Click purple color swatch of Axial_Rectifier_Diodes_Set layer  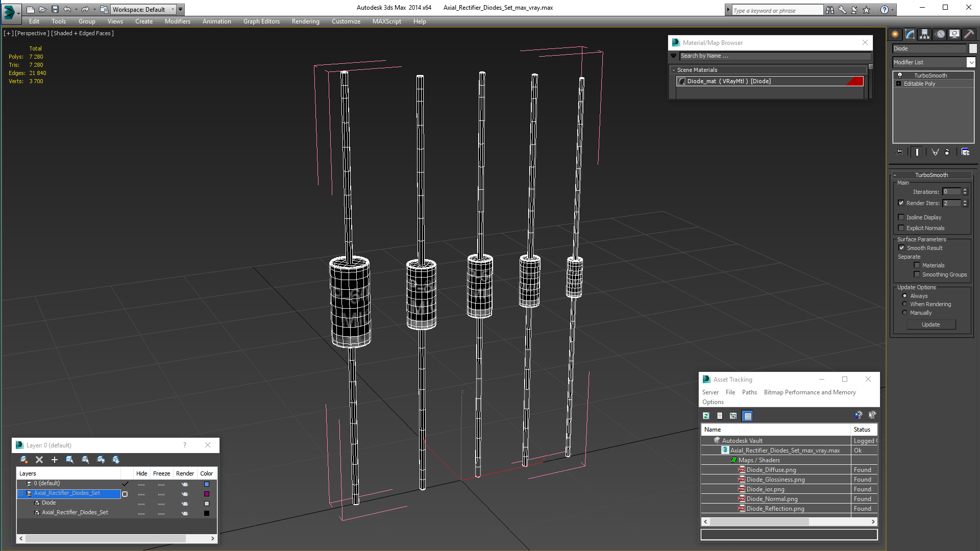[x=207, y=494]
